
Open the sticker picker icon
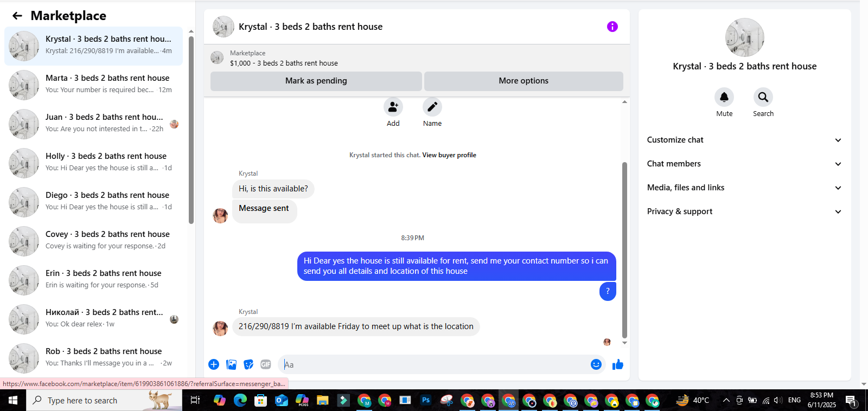click(248, 364)
